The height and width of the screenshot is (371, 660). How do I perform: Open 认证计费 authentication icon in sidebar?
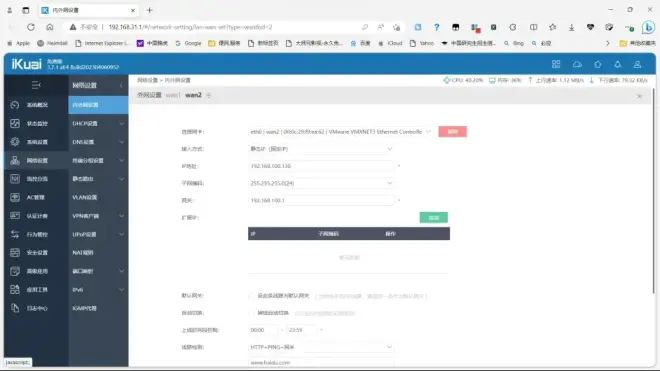[x=15, y=216]
